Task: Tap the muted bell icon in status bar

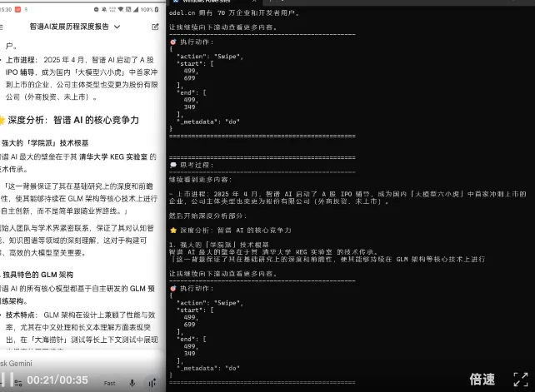Action: 104,9
